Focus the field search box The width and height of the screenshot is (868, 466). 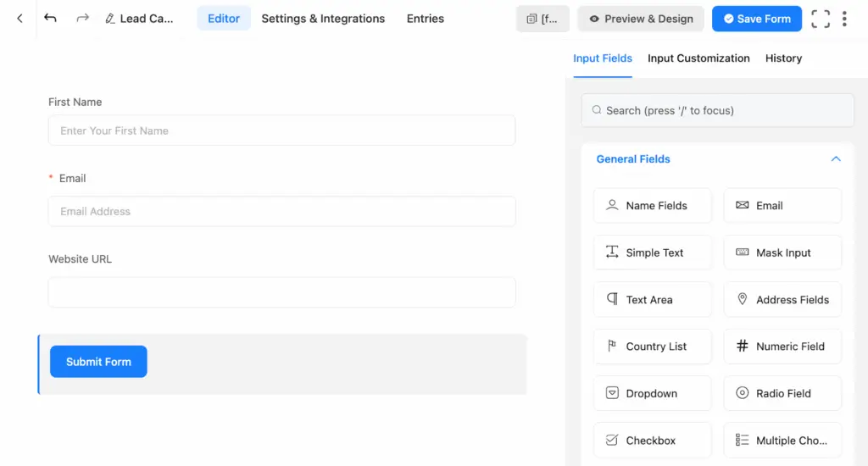(x=717, y=110)
